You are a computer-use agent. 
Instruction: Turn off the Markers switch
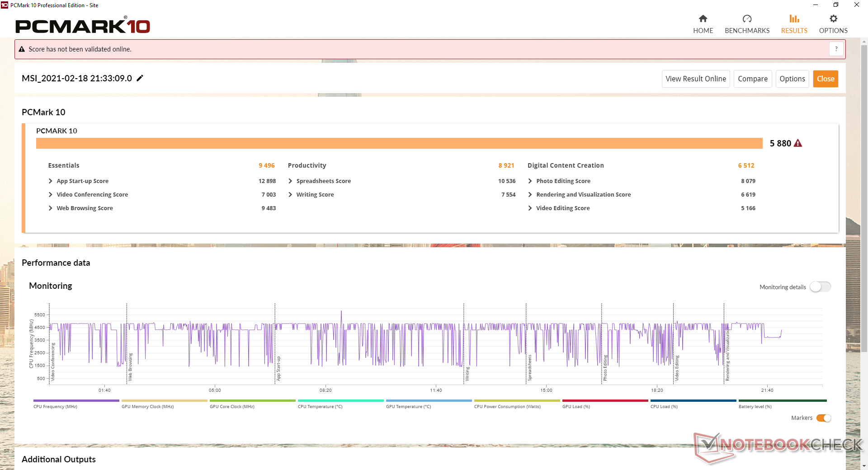pyautogui.click(x=824, y=418)
